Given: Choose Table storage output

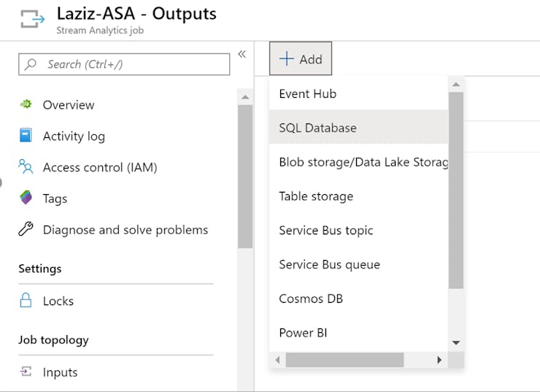Looking at the screenshot, I should tap(316, 196).
